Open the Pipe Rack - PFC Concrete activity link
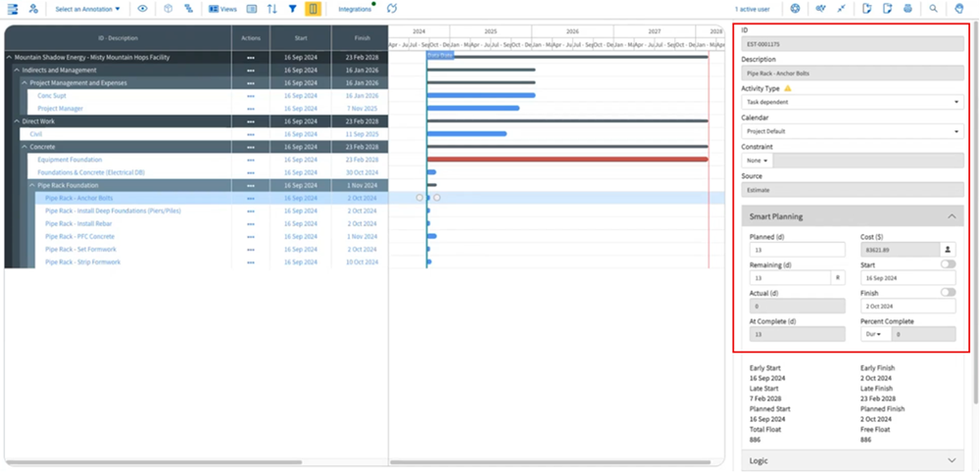The image size is (980, 473). (x=80, y=236)
